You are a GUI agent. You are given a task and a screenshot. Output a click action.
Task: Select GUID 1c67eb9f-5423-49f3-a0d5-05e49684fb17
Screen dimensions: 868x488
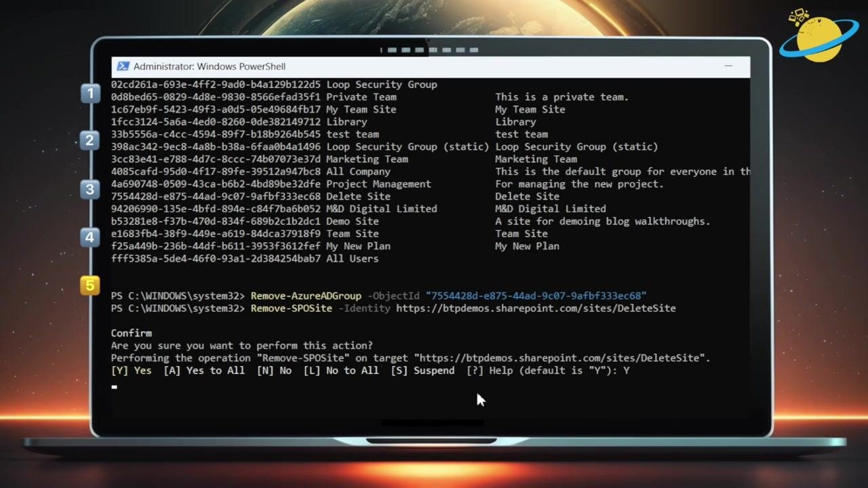point(216,109)
